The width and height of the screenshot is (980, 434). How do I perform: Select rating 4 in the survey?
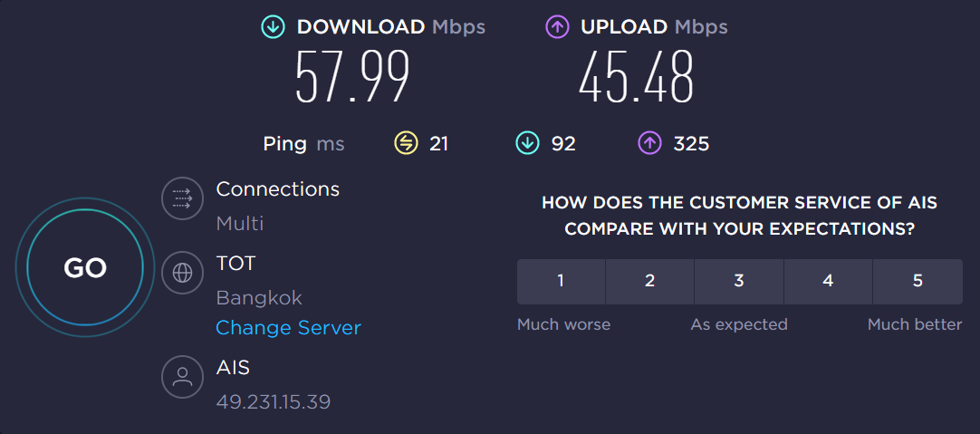[828, 282]
